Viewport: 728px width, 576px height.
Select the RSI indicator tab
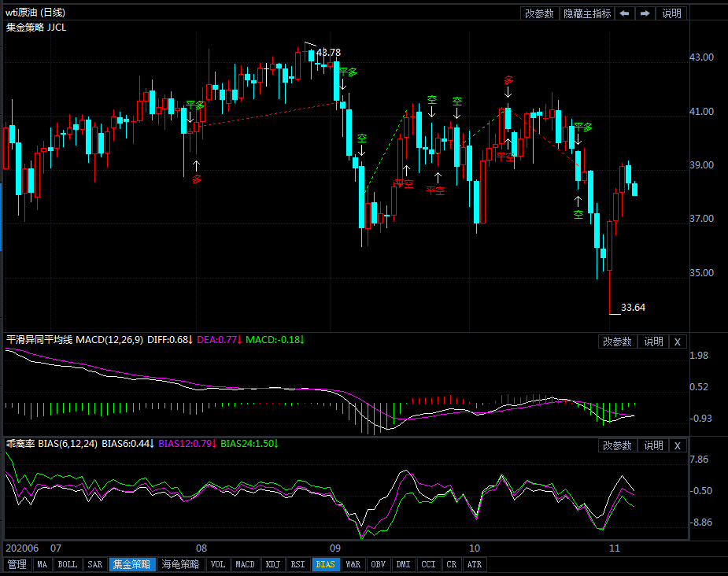pos(297,564)
